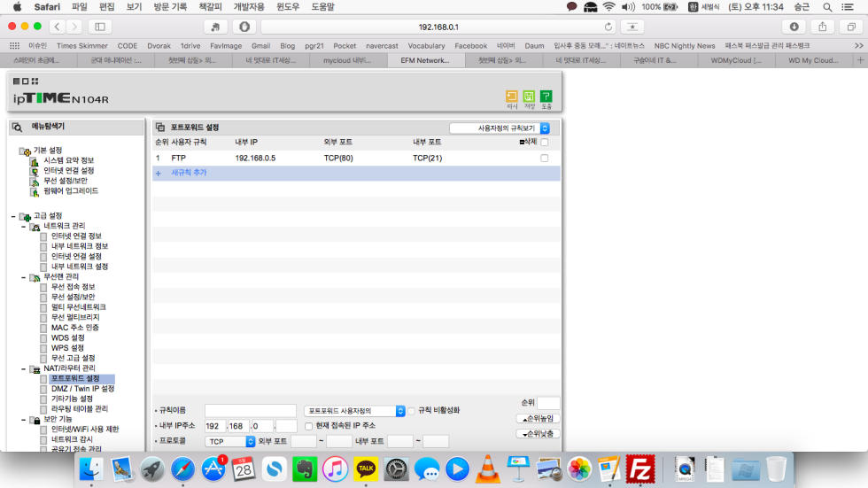Viewport: 868px width, 488px height.
Task: Open FileZilla from the dock
Action: (639, 468)
